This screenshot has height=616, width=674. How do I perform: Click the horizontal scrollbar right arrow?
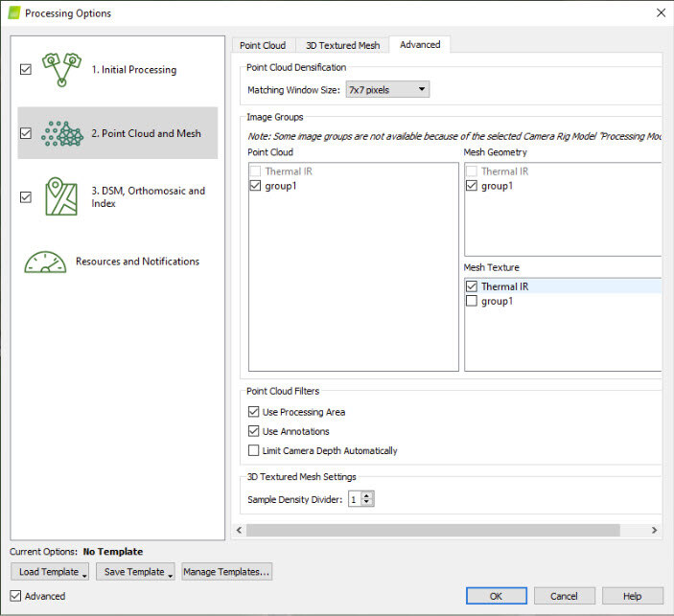point(655,530)
